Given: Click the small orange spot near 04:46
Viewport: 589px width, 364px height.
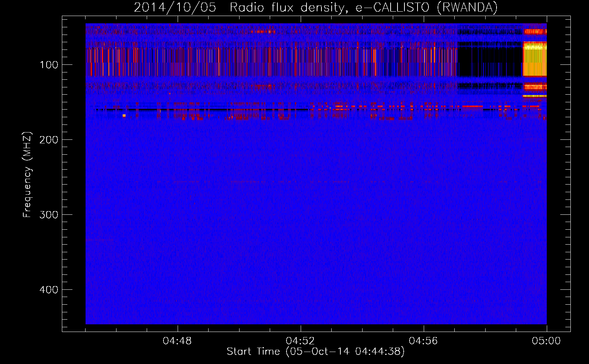Looking at the screenshot, I should coord(124,115).
